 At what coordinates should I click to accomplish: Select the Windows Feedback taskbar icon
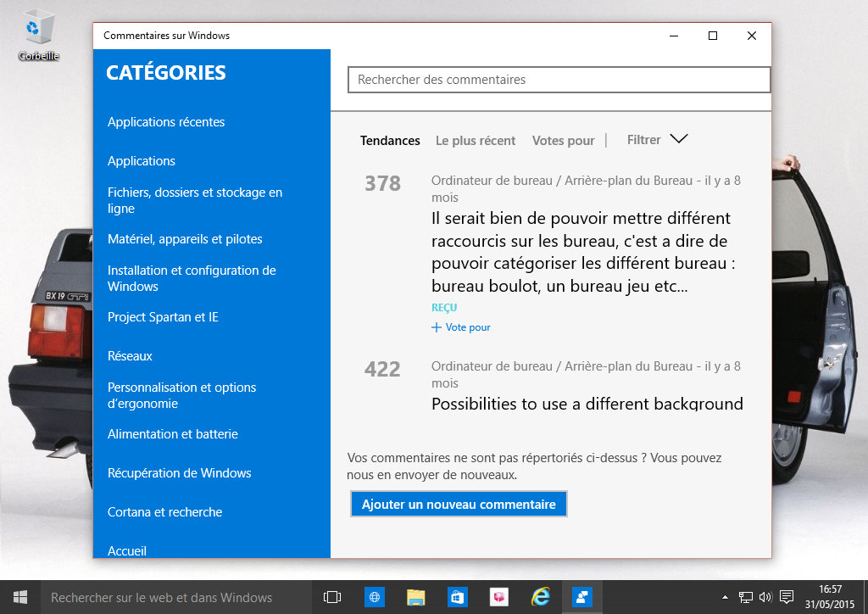tap(581, 597)
